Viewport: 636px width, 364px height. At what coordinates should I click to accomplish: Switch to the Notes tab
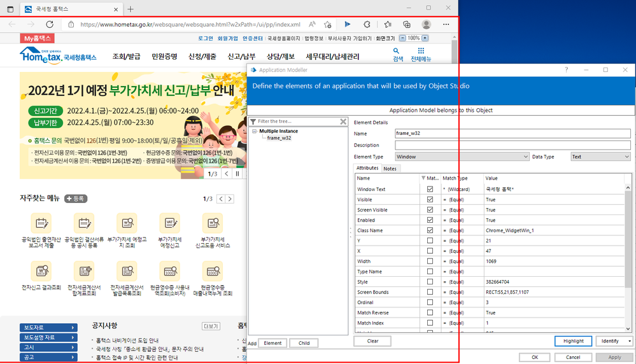pyautogui.click(x=390, y=169)
